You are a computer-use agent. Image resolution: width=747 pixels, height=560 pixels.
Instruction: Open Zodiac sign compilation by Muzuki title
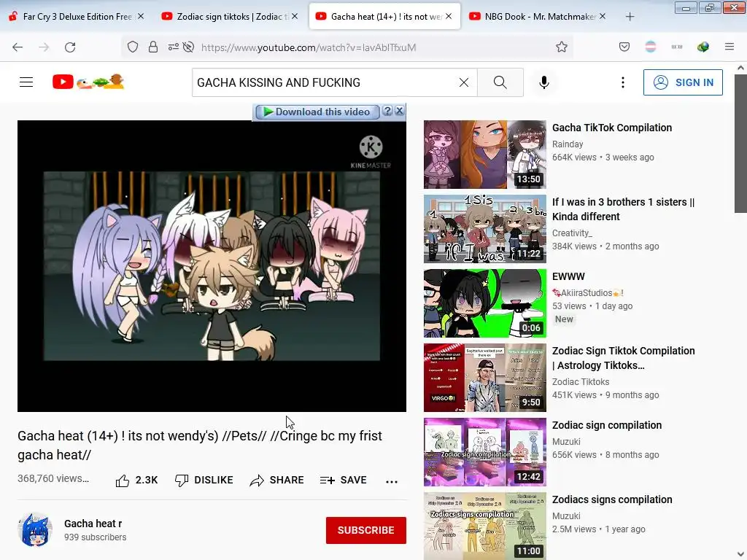[x=607, y=425]
